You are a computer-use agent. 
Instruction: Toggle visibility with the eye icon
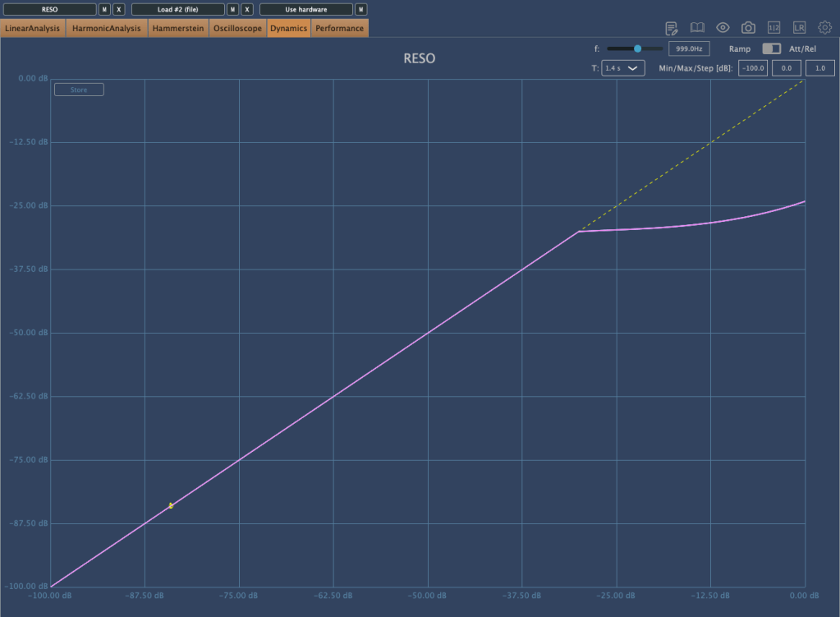(x=723, y=28)
